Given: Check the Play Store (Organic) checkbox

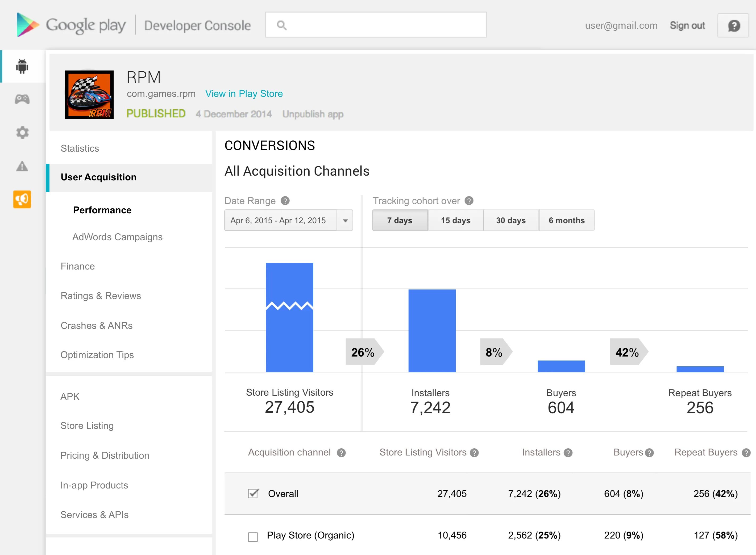Looking at the screenshot, I should click(x=253, y=537).
